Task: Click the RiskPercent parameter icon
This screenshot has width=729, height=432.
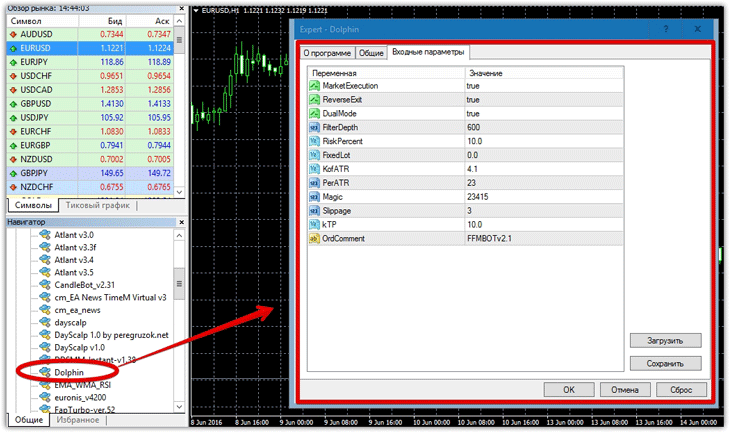Action: click(314, 142)
